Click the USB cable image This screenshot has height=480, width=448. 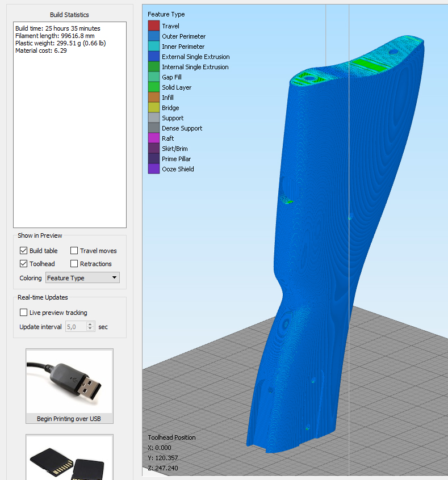coord(70,382)
